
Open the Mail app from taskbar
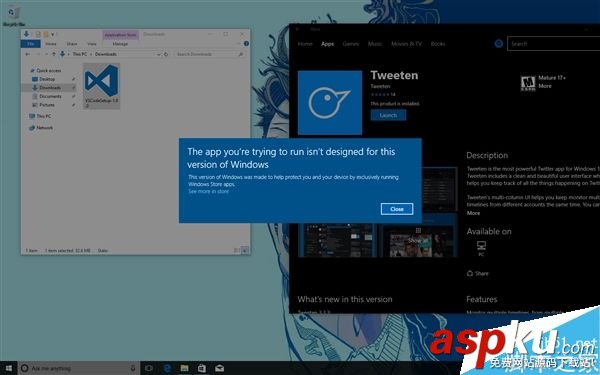[219, 368]
